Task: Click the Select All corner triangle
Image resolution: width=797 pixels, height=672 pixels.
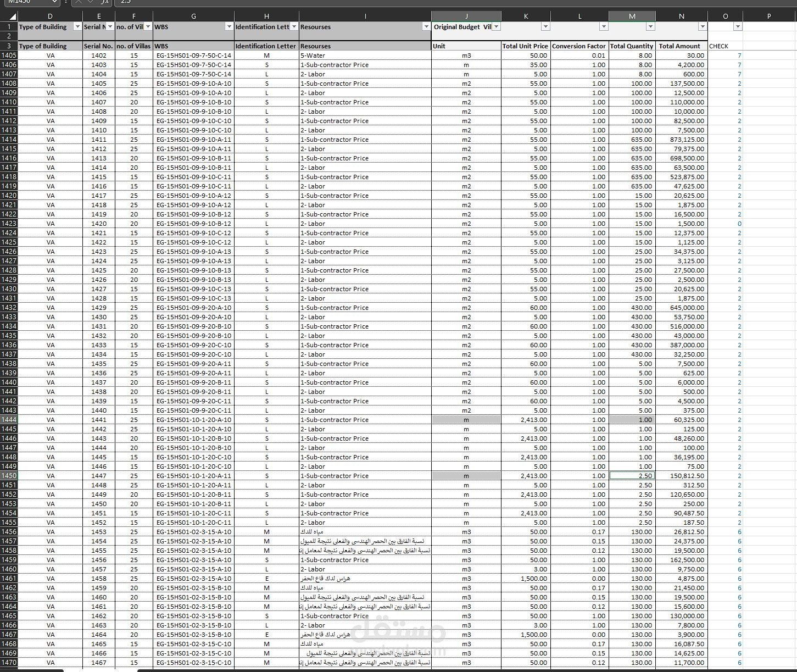Action: [13, 16]
